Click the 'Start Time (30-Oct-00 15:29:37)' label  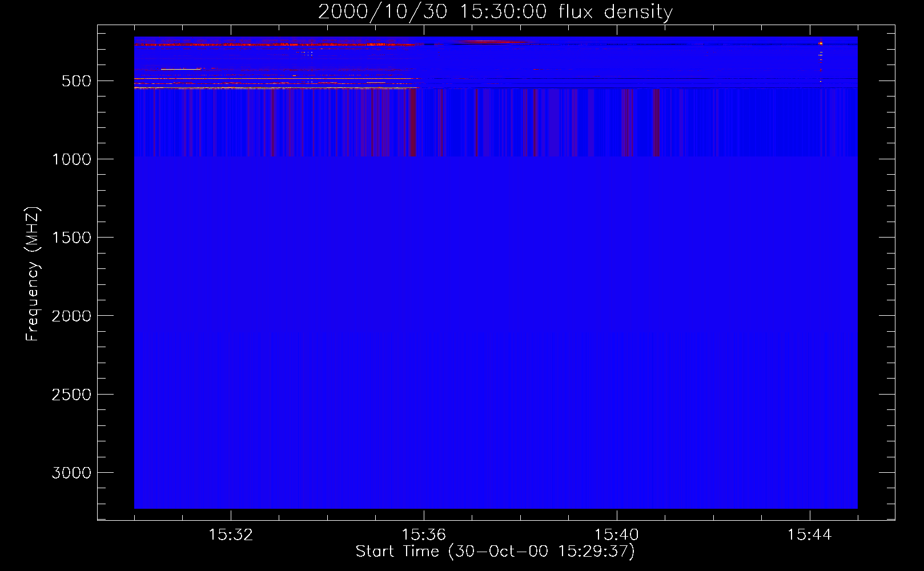pyautogui.click(x=495, y=552)
